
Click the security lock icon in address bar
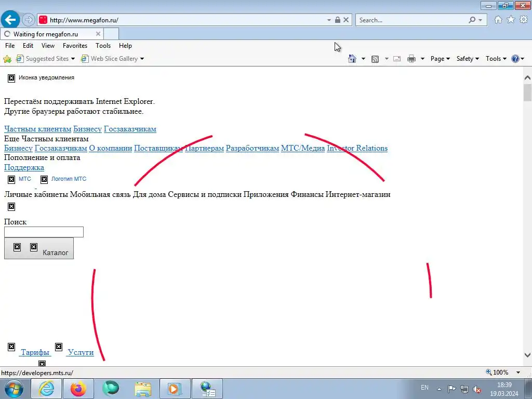coord(338,20)
